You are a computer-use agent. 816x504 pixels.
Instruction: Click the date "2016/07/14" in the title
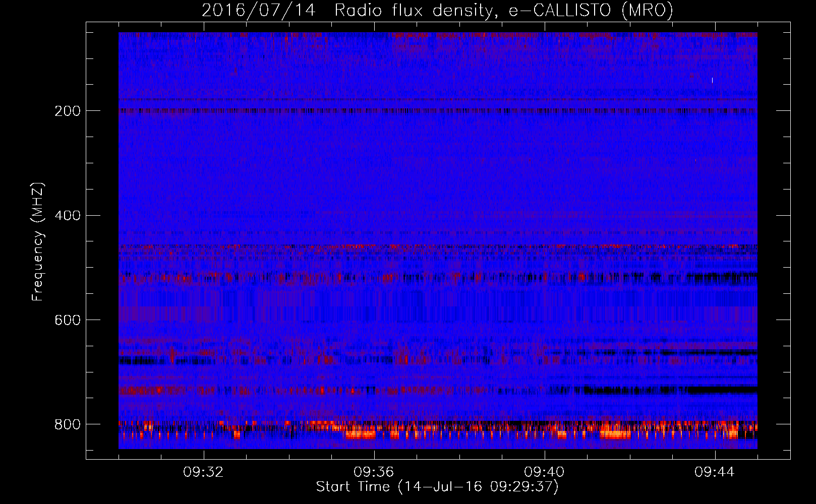[x=258, y=11]
